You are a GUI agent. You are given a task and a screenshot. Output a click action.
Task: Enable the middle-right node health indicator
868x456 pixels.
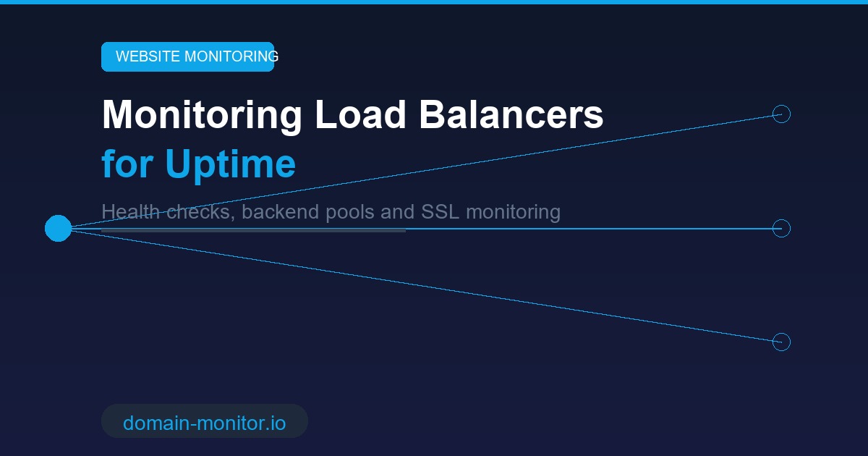(781, 228)
